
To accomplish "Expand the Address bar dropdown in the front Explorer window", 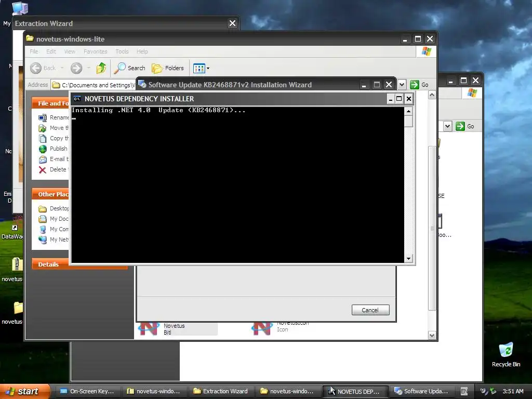I will [402, 85].
